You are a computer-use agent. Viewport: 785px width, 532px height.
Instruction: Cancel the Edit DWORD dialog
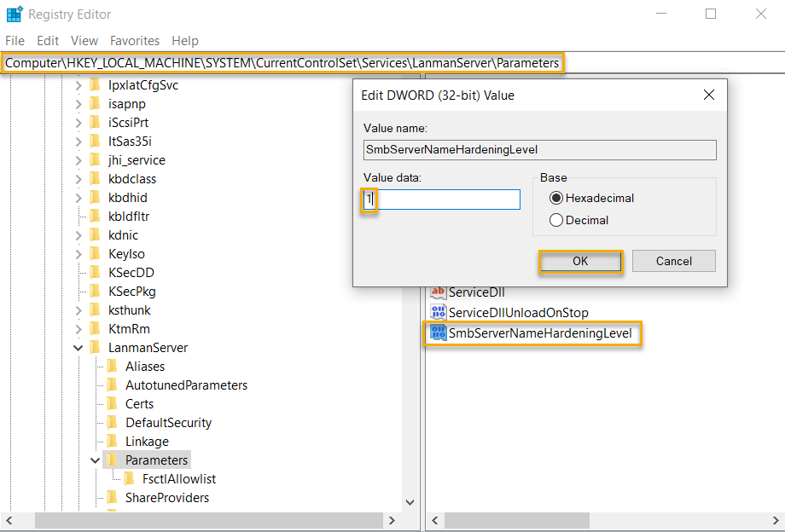673,261
